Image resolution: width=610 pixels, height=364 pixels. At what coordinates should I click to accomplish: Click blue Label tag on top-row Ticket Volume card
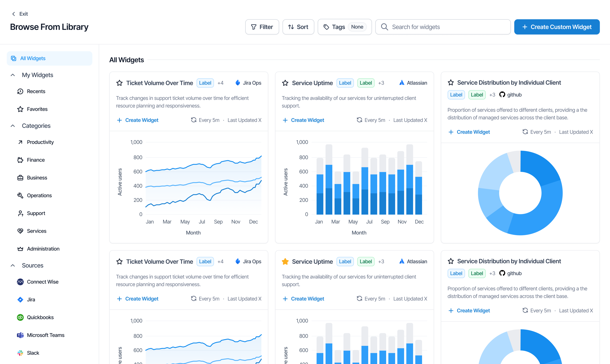coord(205,83)
